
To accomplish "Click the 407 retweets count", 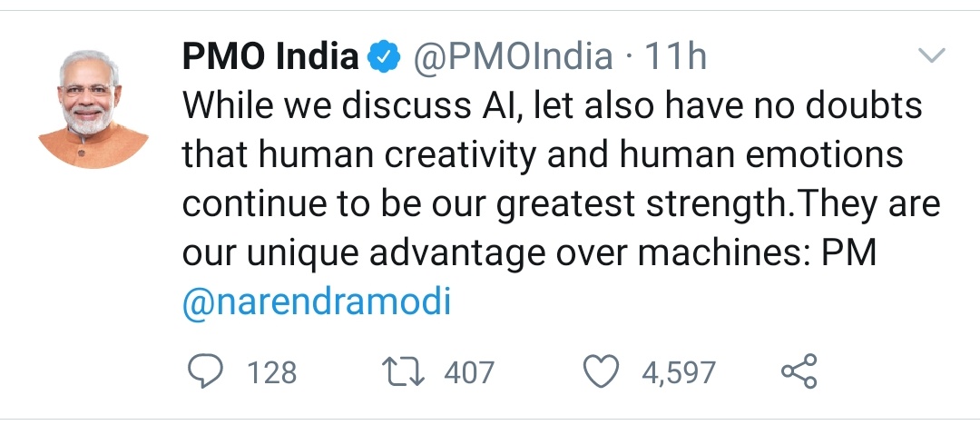I will click(x=469, y=372).
